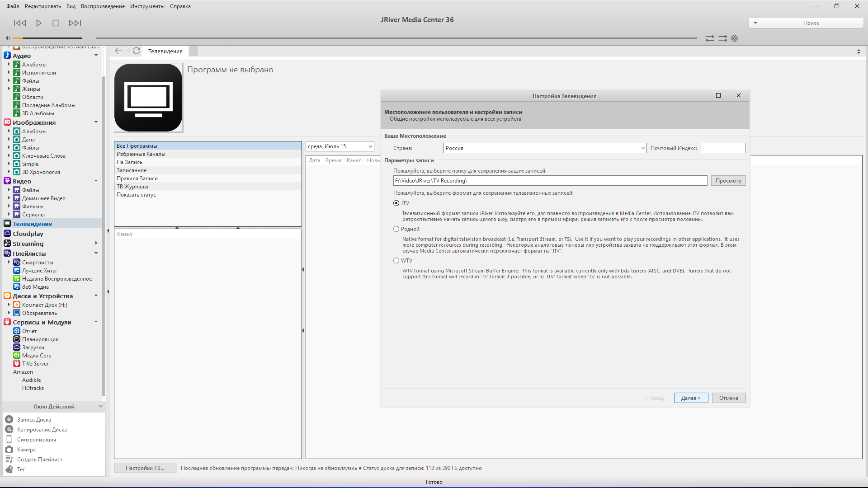This screenshot has width=868, height=488.
Task: Click the playback seek bar
Action: 396,38
